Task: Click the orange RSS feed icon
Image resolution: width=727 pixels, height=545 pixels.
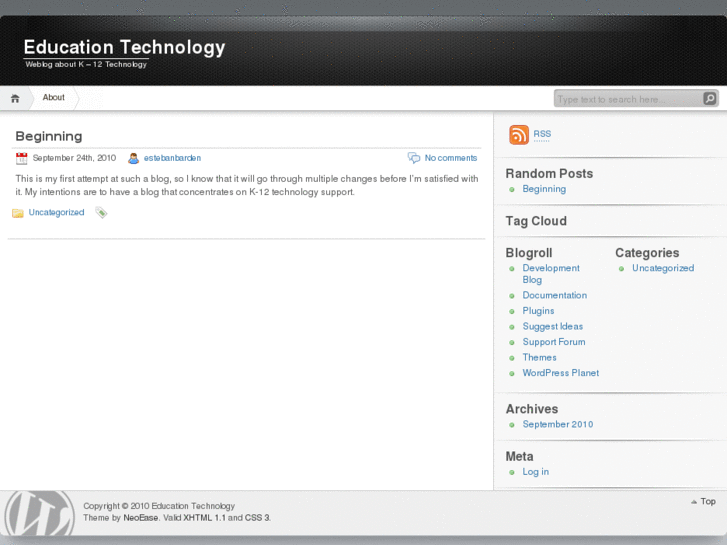Action: 519,135
